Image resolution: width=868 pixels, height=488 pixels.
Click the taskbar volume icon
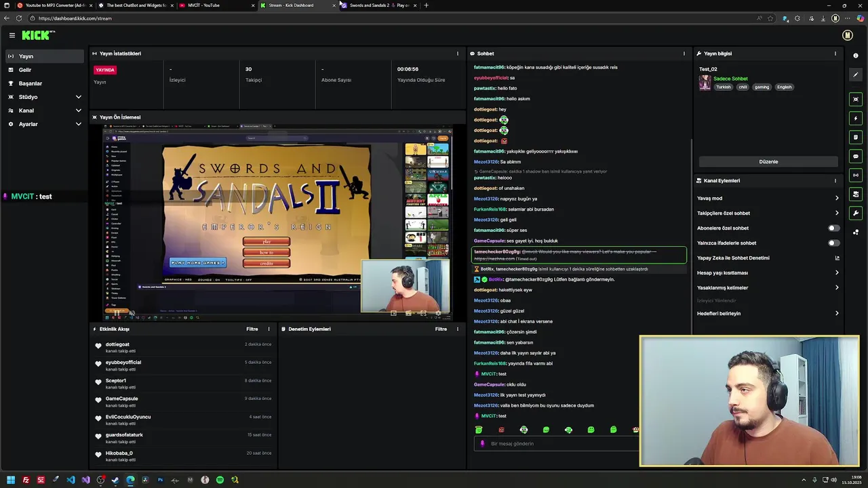click(833, 480)
